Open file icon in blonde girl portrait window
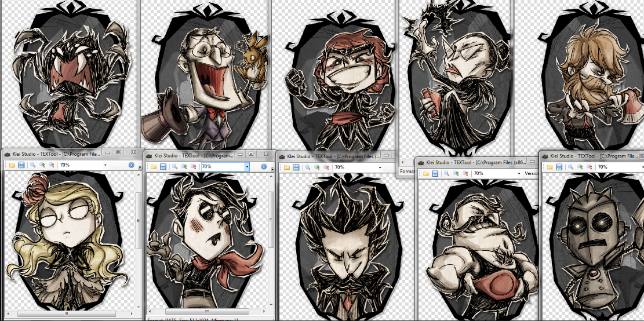The image size is (644, 321). click(x=12, y=165)
